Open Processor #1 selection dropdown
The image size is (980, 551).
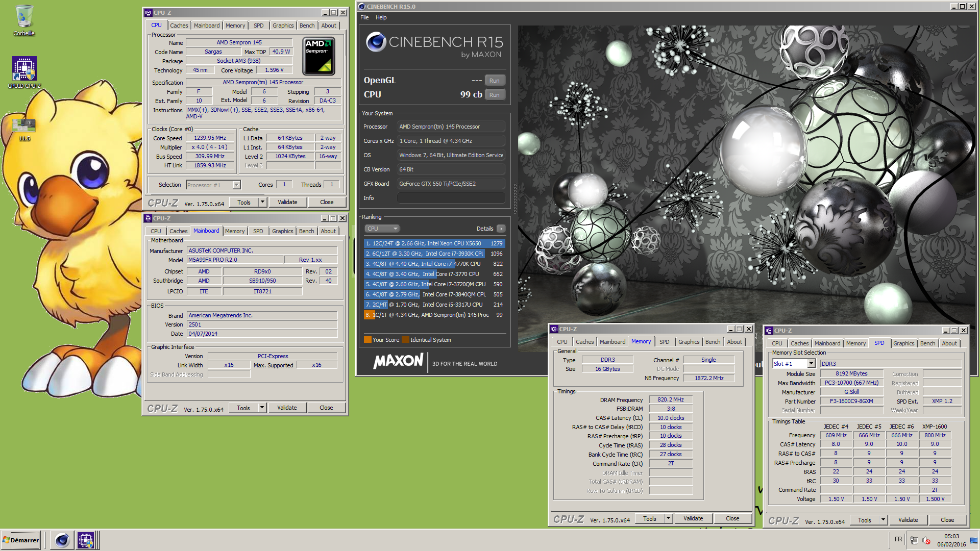tap(213, 185)
